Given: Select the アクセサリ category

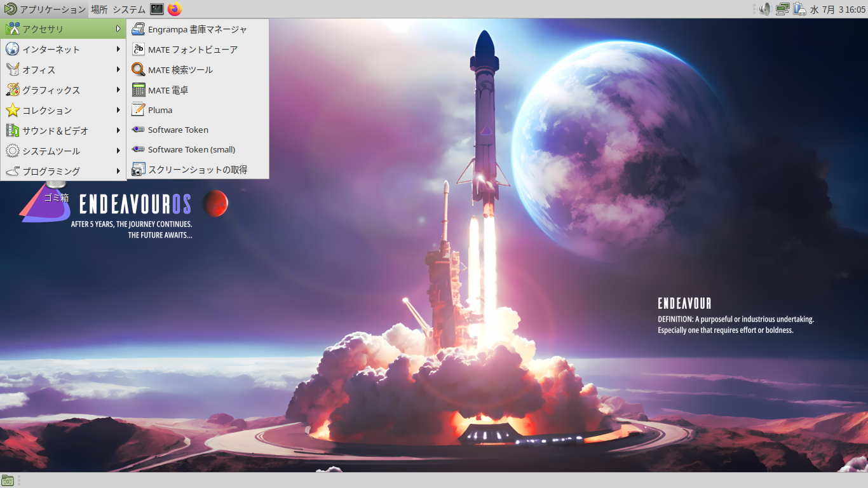Looking at the screenshot, I should (64, 29).
